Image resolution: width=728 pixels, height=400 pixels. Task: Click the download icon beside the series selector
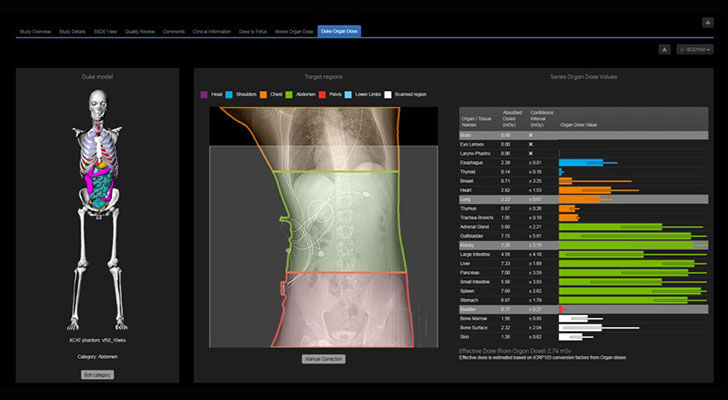664,49
